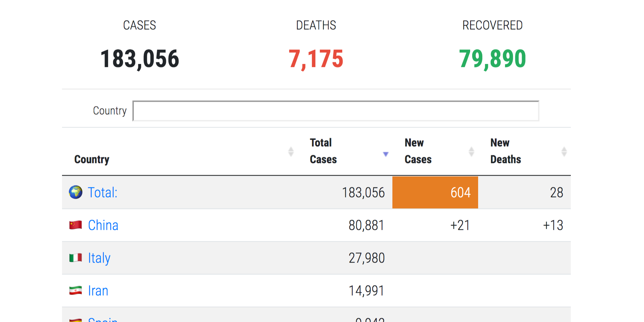Open the China country page link
The width and height of the screenshot is (644, 322).
[103, 225]
